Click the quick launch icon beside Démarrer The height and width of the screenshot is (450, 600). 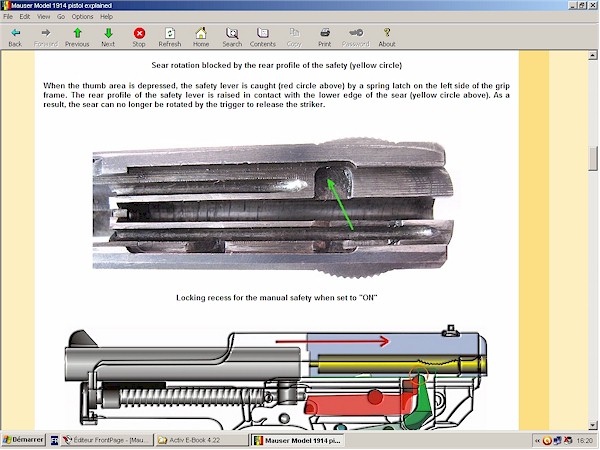coord(54,440)
